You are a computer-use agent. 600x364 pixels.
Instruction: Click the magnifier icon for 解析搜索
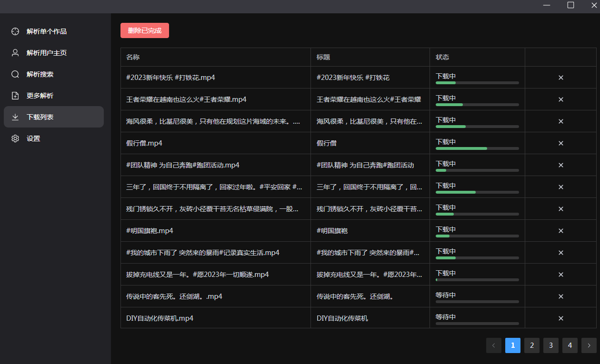(x=15, y=74)
